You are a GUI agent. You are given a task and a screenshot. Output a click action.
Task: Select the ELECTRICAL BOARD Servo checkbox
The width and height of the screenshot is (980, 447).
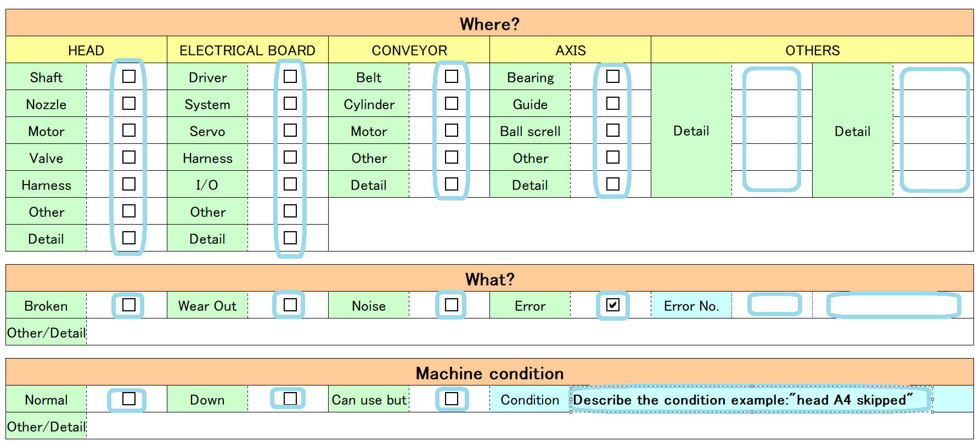pos(290,130)
